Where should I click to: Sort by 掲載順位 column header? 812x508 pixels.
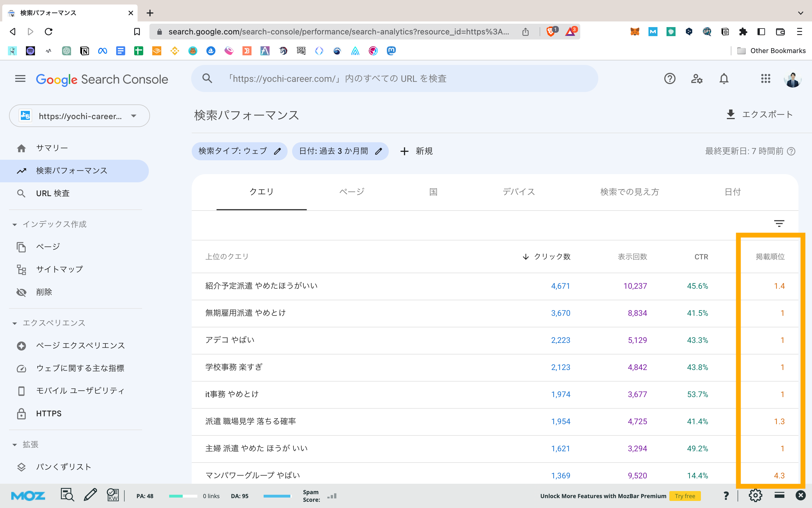tap(770, 257)
